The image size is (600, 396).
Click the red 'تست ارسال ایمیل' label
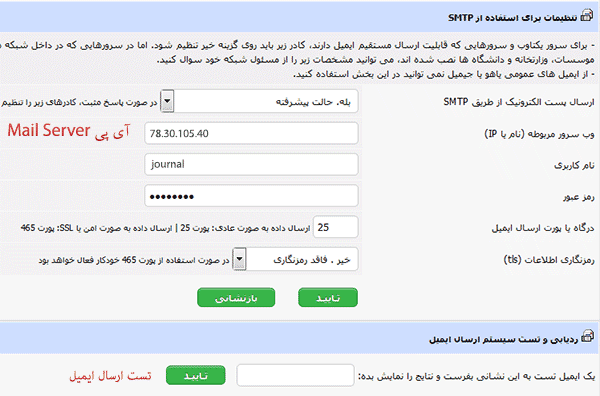[110, 376]
